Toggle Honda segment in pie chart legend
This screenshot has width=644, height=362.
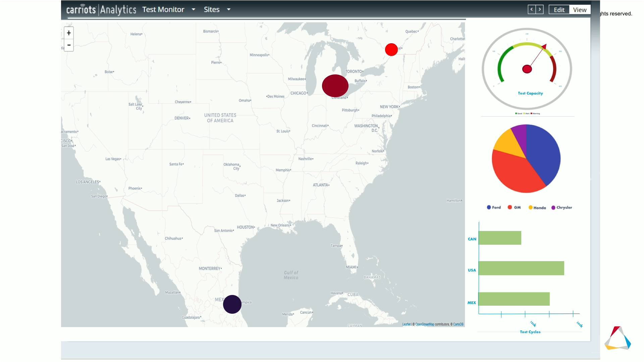[538, 207]
